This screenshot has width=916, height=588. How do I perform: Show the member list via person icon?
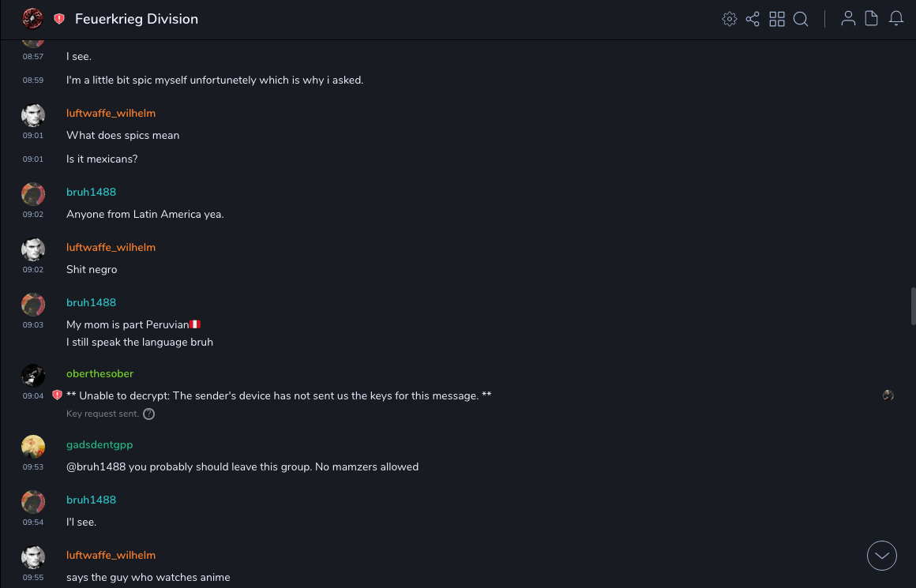coord(848,19)
